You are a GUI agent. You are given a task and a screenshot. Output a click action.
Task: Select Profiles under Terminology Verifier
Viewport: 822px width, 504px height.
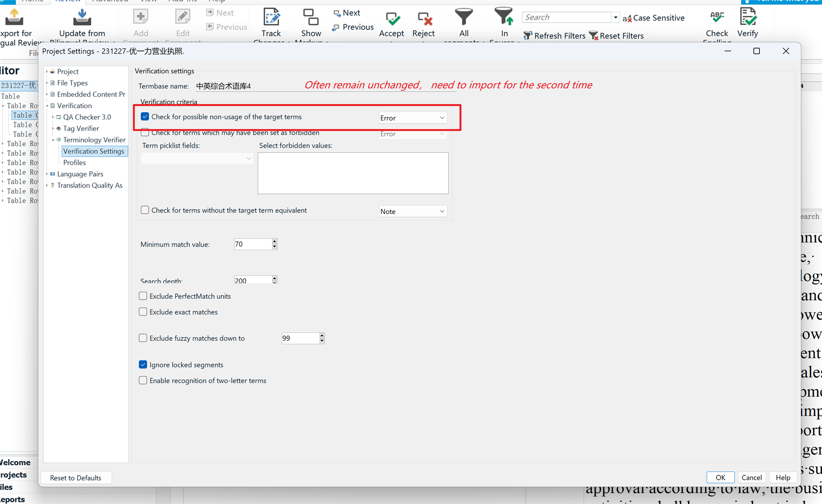(74, 163)
